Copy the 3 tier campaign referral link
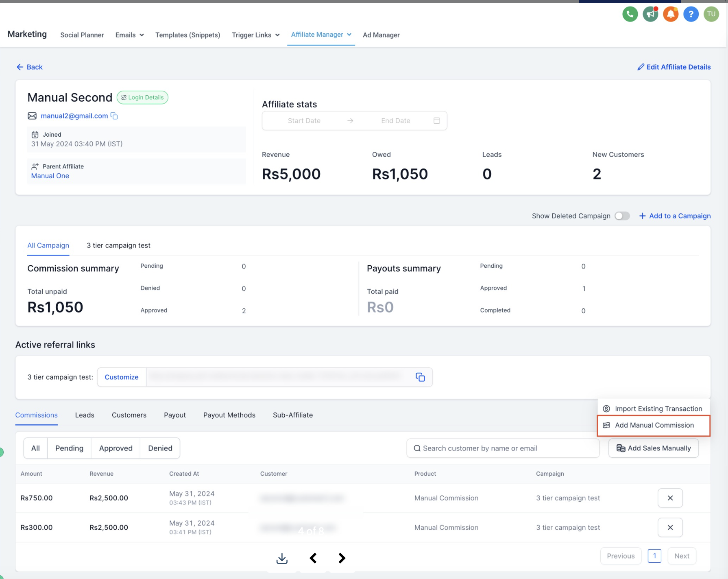The width and height of the screenshot is (728, 579). (420, 377)
